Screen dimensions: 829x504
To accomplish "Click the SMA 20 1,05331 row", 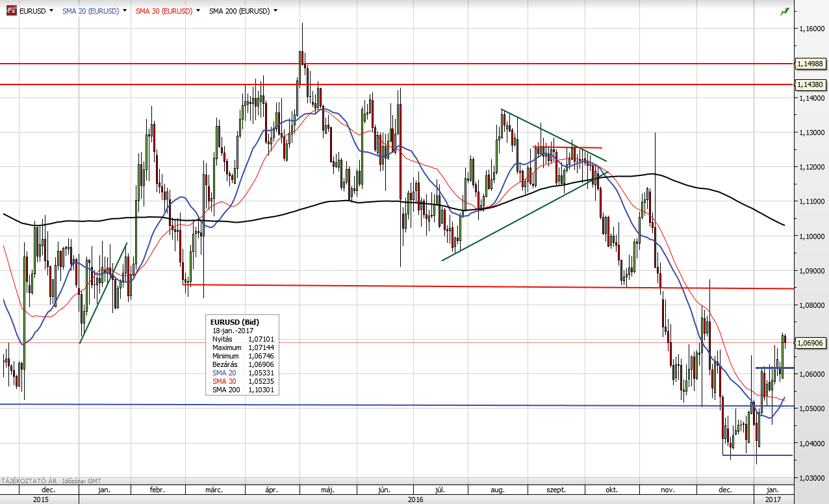I will pos(242,373).
